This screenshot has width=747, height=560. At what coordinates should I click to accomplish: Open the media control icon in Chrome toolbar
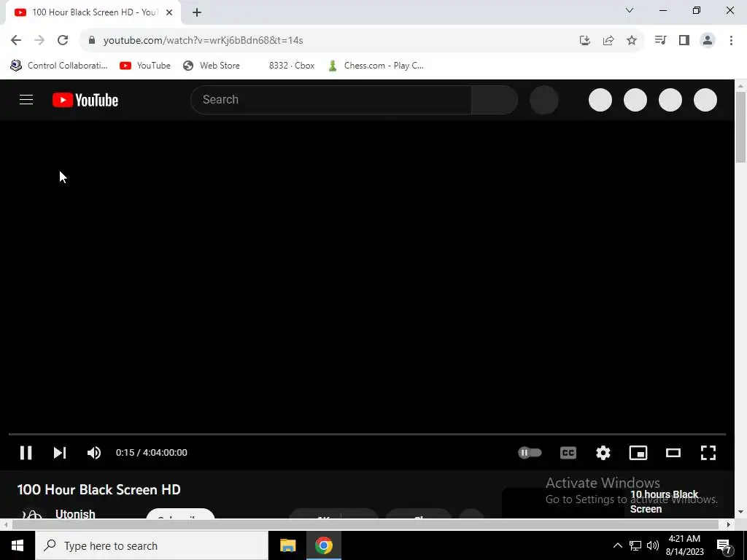point(660,40)
